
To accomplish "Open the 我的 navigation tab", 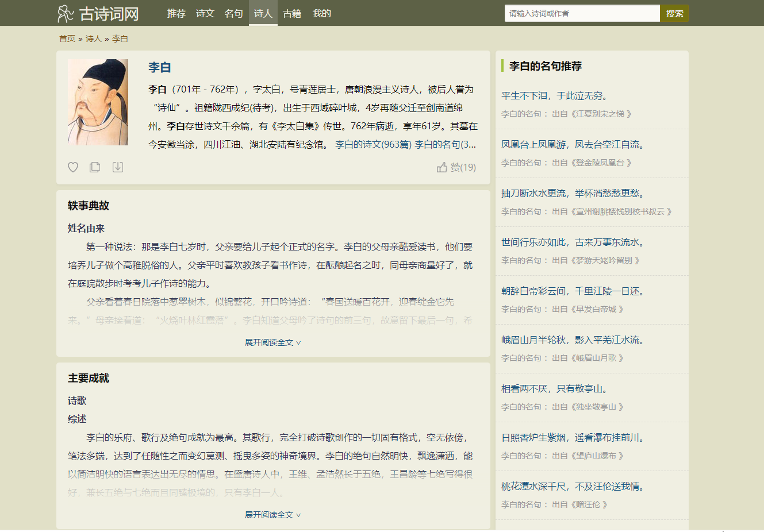I will pos(322,13).
